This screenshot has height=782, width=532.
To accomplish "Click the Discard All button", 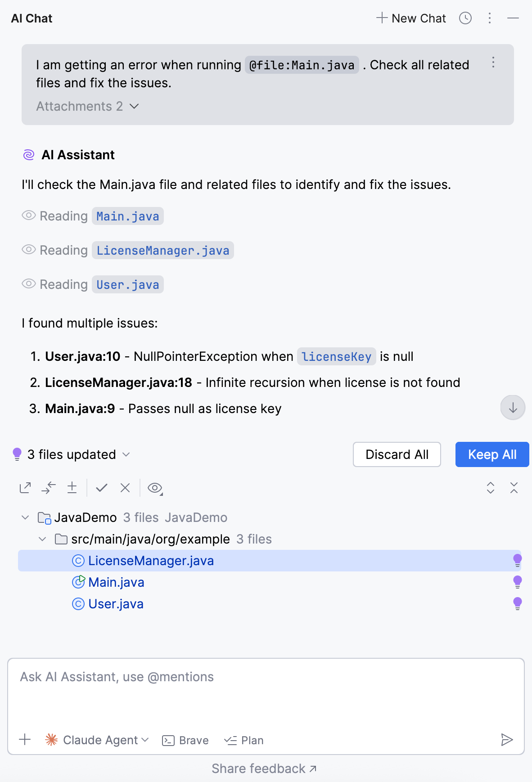I will click(x=397, y=454).
